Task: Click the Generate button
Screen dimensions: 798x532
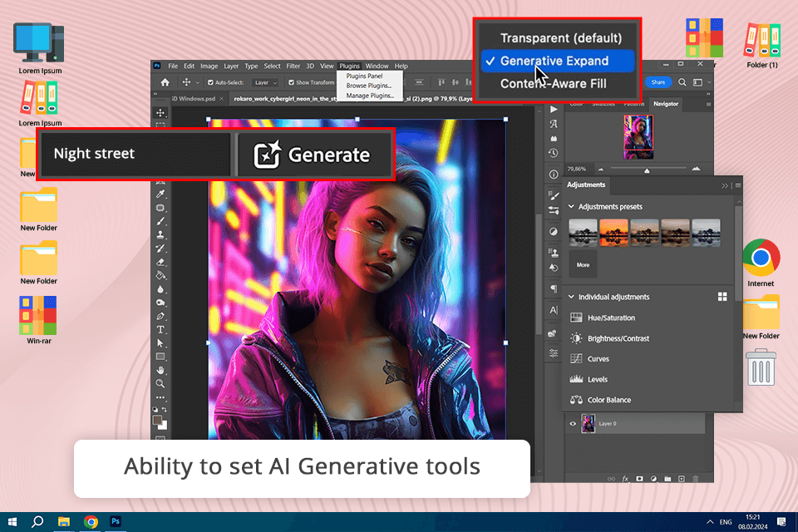Action: click(312, 154)
